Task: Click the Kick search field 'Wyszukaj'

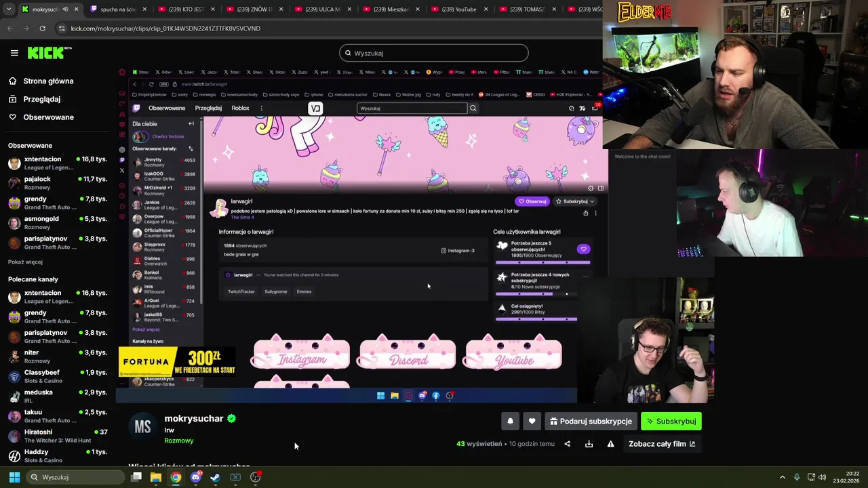Action: (x=434, y=53)
